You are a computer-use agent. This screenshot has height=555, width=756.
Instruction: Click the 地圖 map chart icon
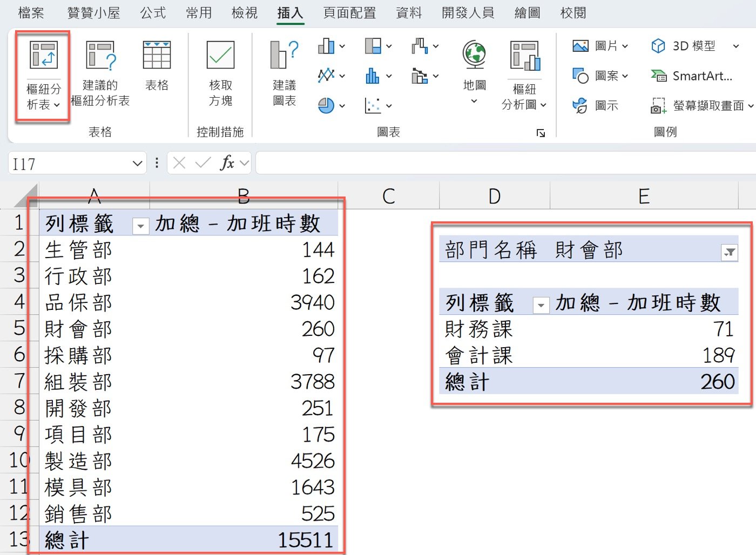(474, 56)
